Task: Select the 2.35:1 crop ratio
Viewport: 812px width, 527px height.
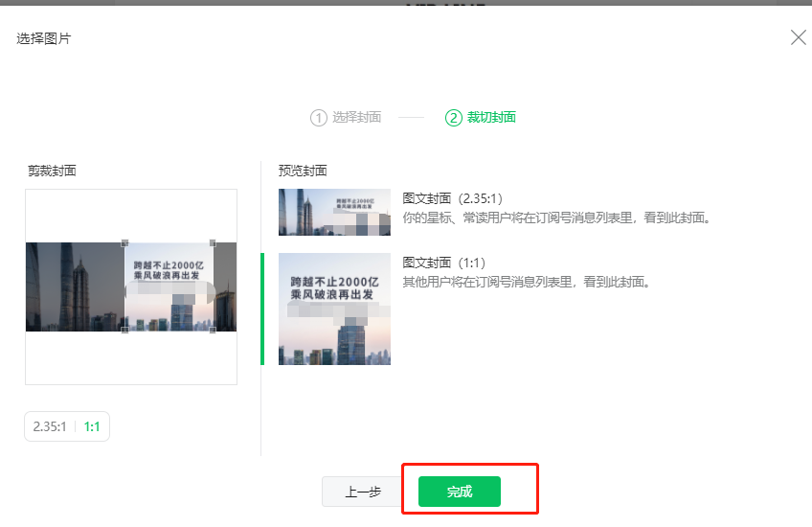Action: (x=50, y=426)
